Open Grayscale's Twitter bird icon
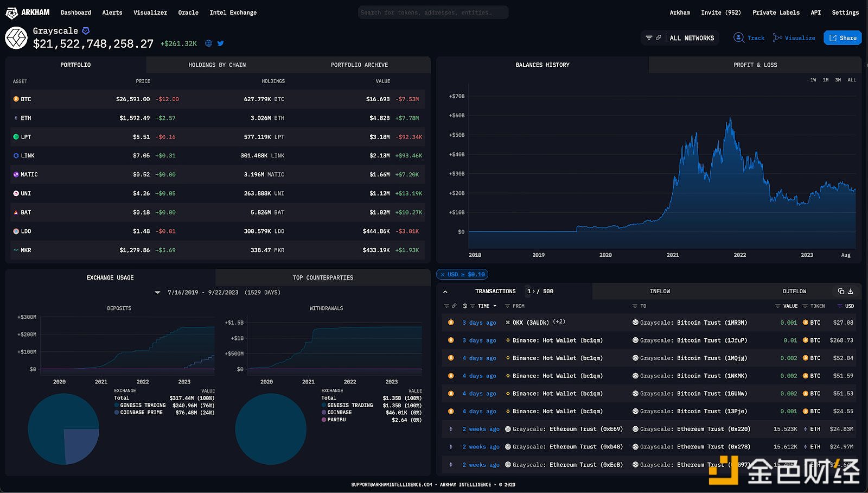The height and width of the screenshot is (493, 868). click(220, 43)
